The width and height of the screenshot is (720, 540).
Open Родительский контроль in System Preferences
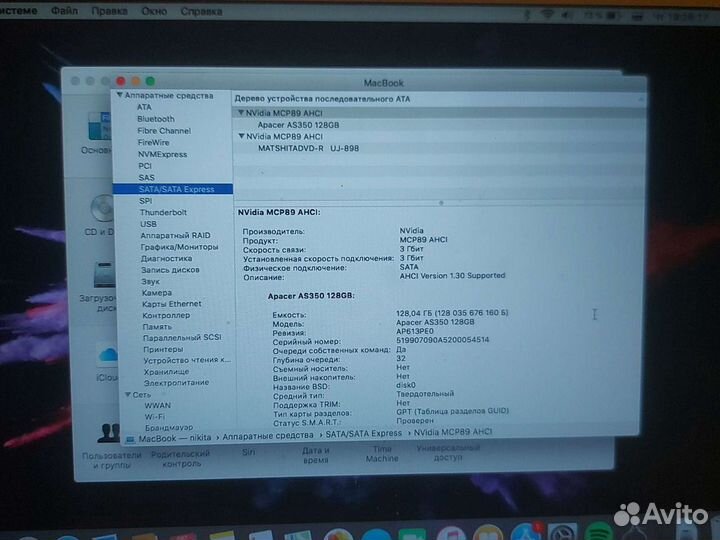(x=180, y=459)
